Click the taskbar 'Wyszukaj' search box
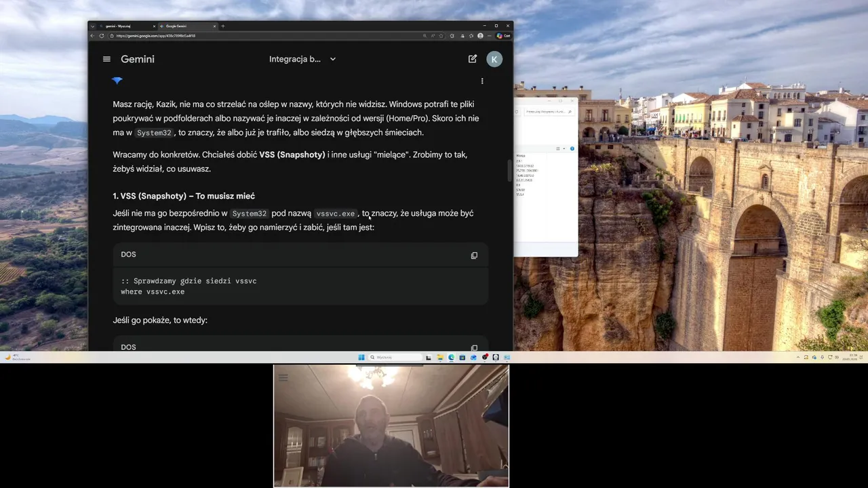 tap(395, 357)
